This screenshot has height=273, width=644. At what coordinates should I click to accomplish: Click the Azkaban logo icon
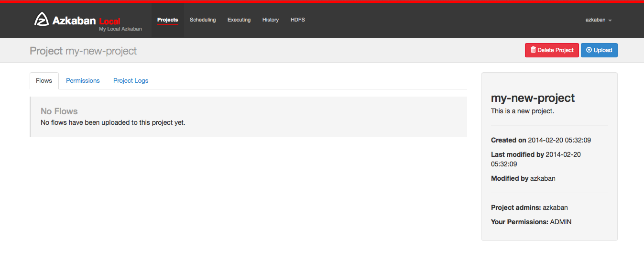pos(42,19)
